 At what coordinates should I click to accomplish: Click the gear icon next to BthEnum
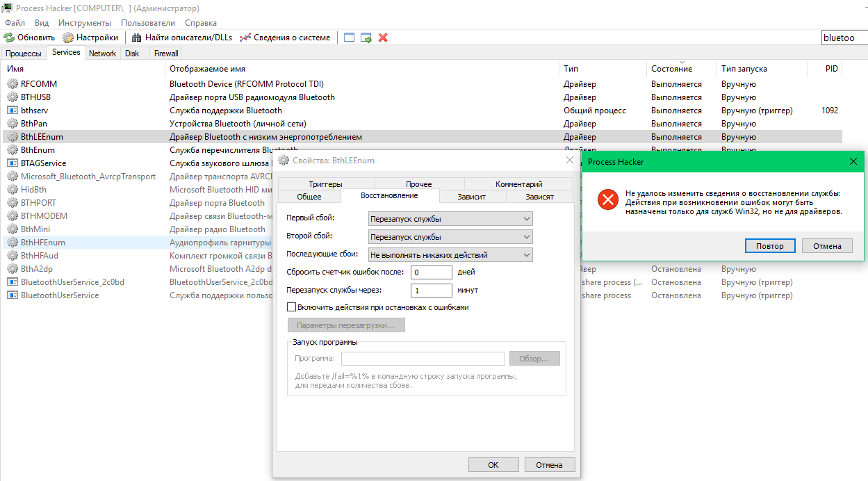[x=13, y=150]
